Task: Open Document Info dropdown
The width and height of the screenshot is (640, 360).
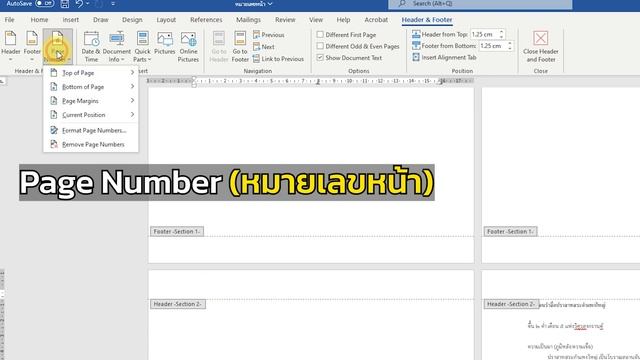Action: pyautogui.click(x=117, y=46)
